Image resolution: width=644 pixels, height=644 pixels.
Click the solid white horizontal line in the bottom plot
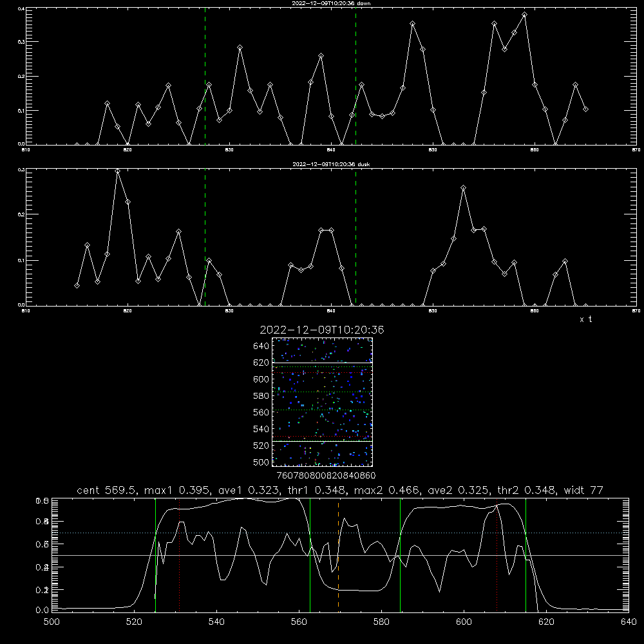[x=340, y=555]
